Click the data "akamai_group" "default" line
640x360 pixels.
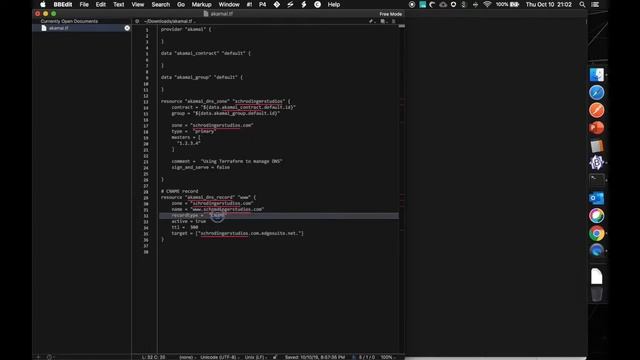tap(201, 77)
